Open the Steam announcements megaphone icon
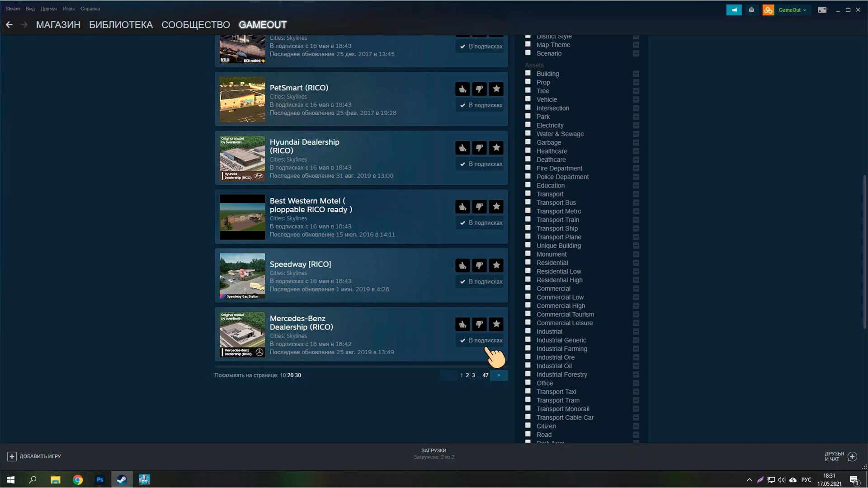Viewport: 868px width, 488px height. point(734,10)
